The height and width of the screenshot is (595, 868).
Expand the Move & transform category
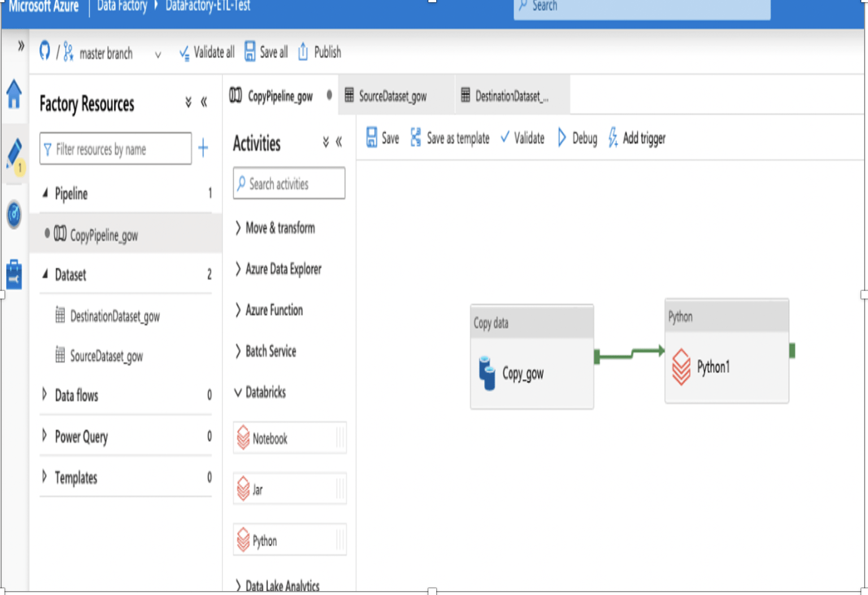pyautogui.click(x=275, y=228)
